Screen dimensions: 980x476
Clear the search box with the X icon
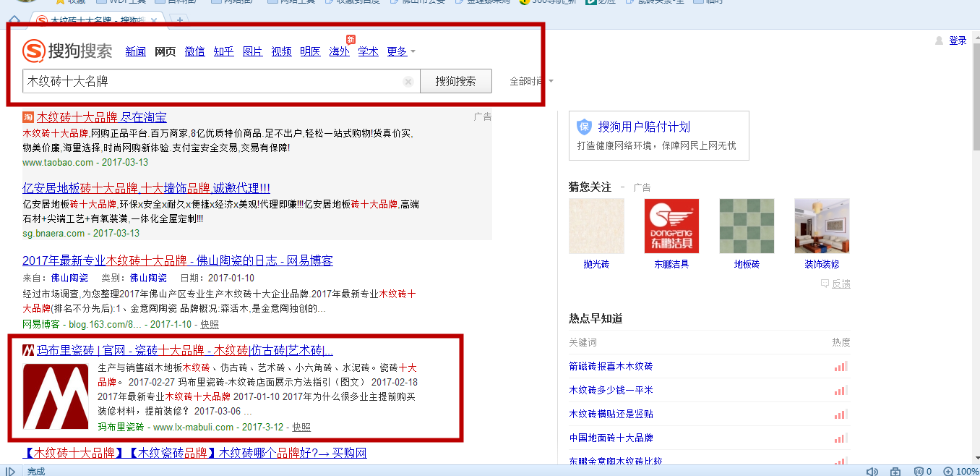408,82
